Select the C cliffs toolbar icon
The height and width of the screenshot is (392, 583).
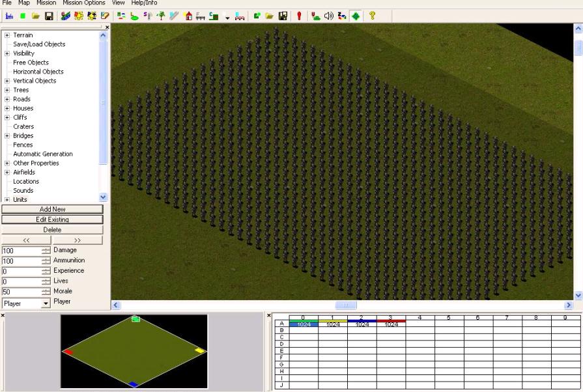click(x=214, y=16)
